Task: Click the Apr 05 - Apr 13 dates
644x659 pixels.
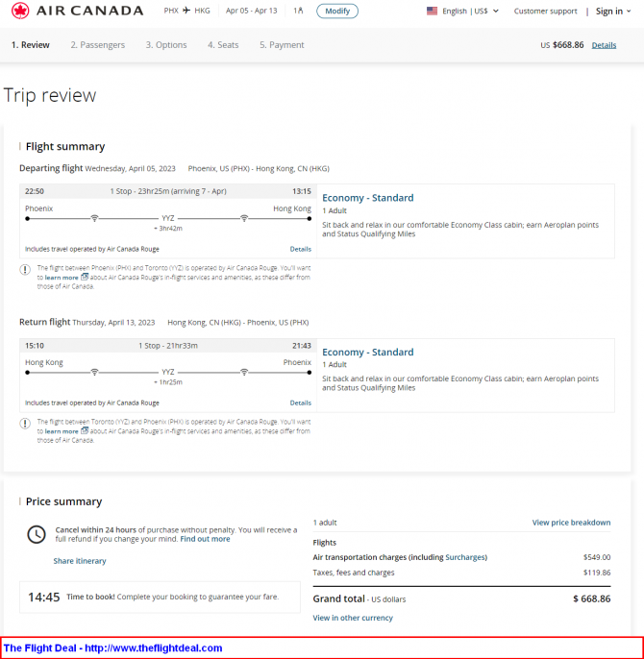Action: 251,11
